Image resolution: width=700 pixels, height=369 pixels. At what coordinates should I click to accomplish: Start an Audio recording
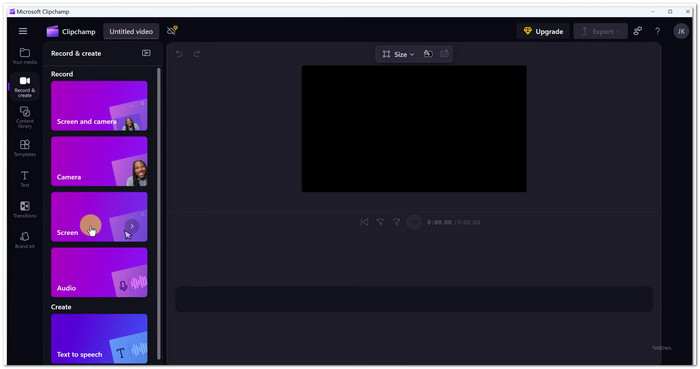point(99,272)
